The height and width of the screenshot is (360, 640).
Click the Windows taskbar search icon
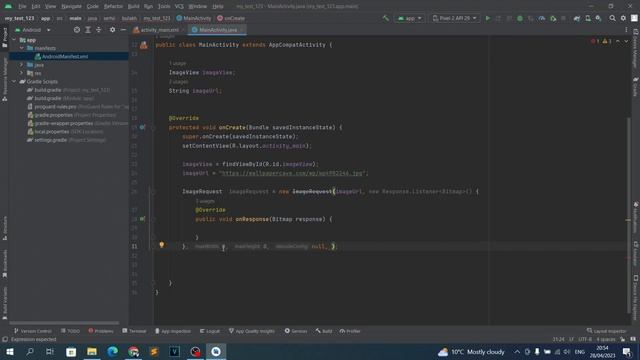pyautogui.click(x=30, y=351)
